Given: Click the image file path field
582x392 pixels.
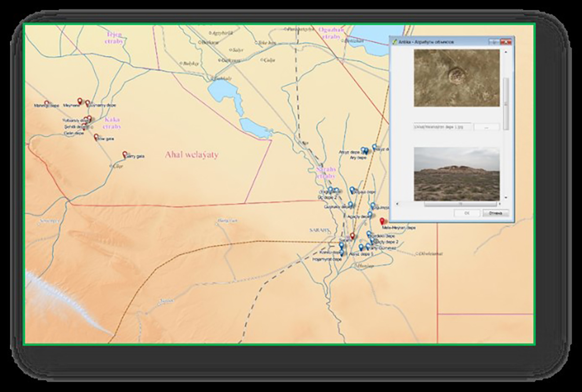Looking at the screenshot, I should coord(441,127).
